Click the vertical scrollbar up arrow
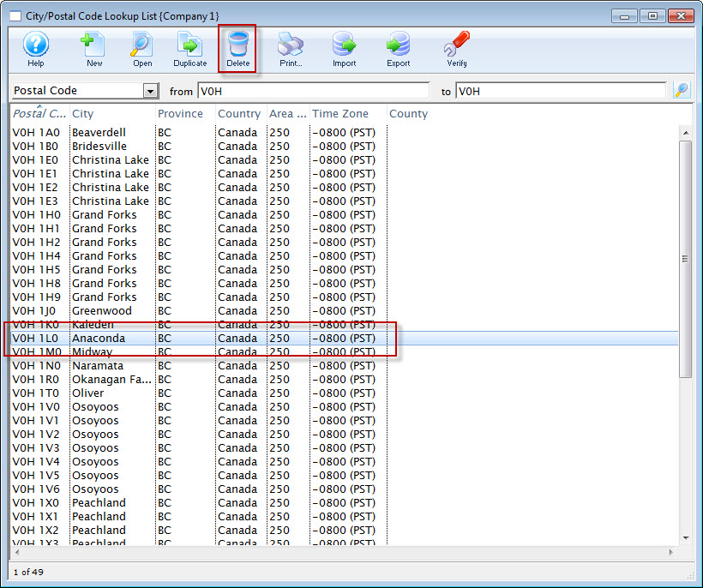 (686, 133)
